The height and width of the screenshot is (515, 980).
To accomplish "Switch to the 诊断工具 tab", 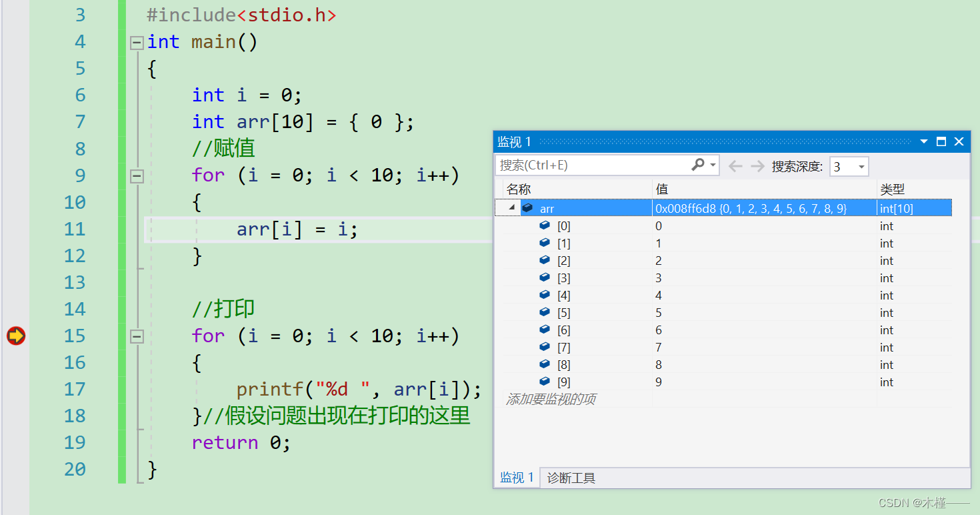I will [x=571, y=478].
